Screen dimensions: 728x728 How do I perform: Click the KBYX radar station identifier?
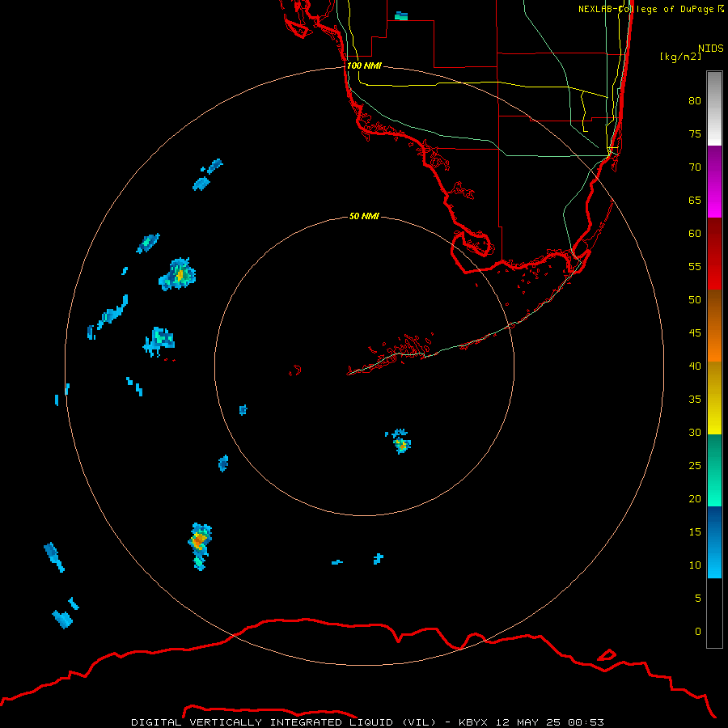point(472,722)
